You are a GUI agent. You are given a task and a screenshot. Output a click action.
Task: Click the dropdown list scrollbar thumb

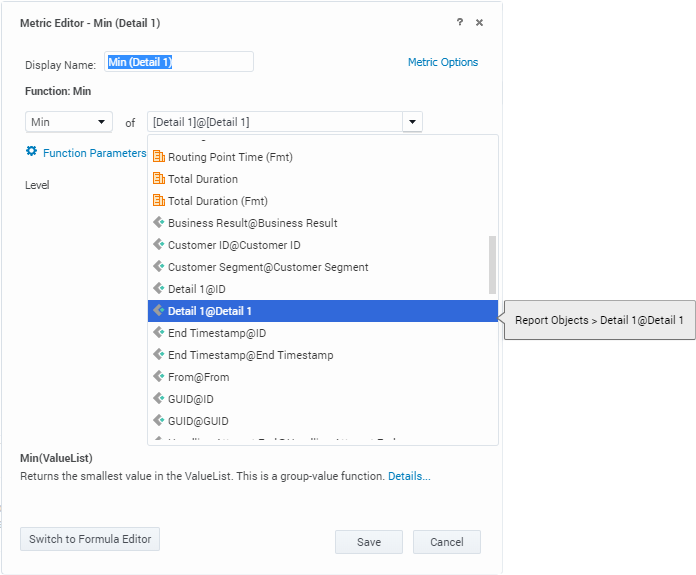coord(492,264)
